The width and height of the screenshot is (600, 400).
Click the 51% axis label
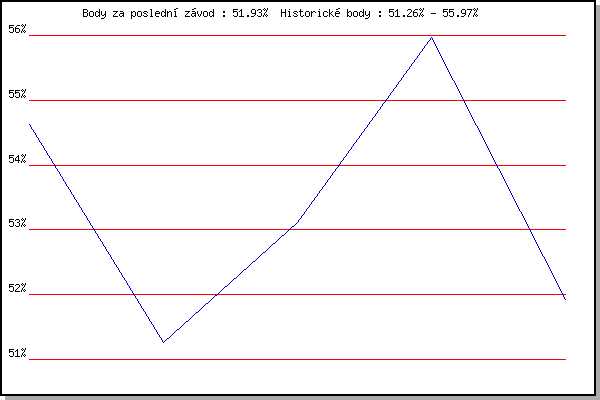17,353
